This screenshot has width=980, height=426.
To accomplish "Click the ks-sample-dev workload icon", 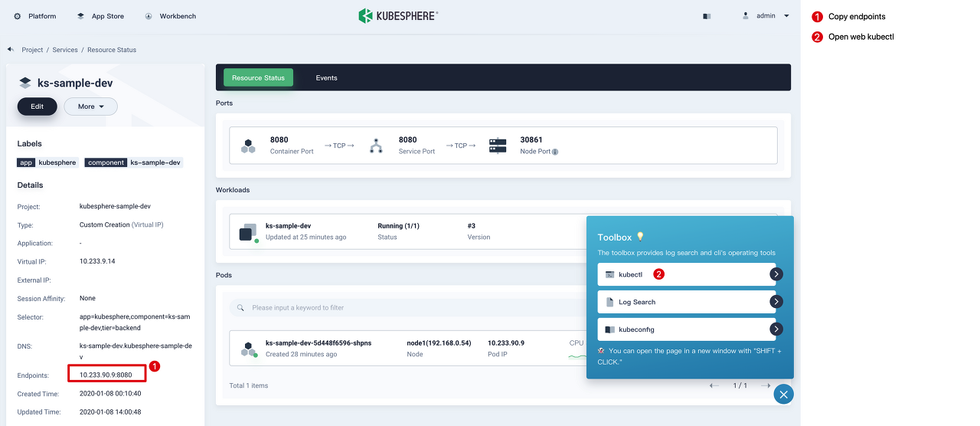I will (248, 233).
